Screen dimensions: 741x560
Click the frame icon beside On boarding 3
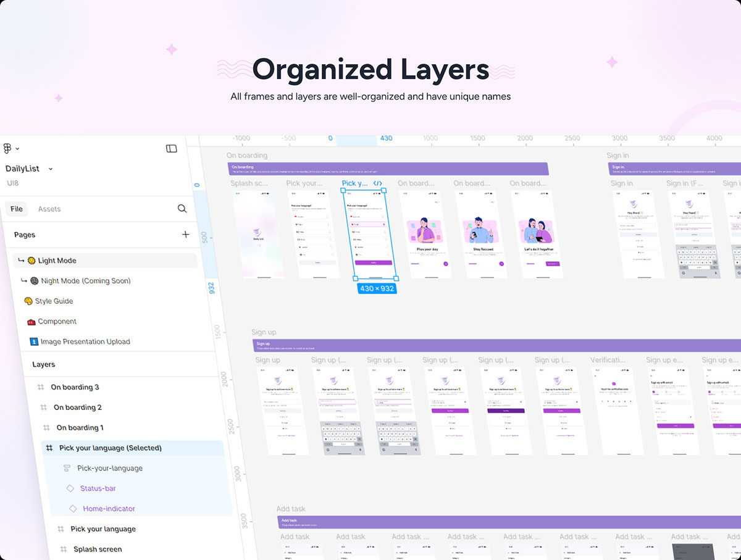pyautogui.click(x=41, y=387)
